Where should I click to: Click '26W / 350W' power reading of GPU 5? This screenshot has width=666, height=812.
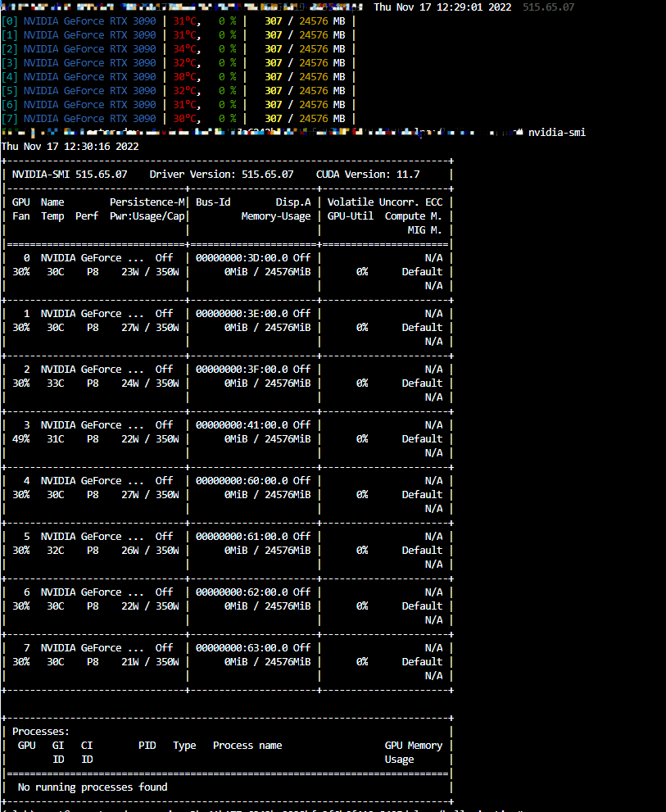[x=150, y=551]
